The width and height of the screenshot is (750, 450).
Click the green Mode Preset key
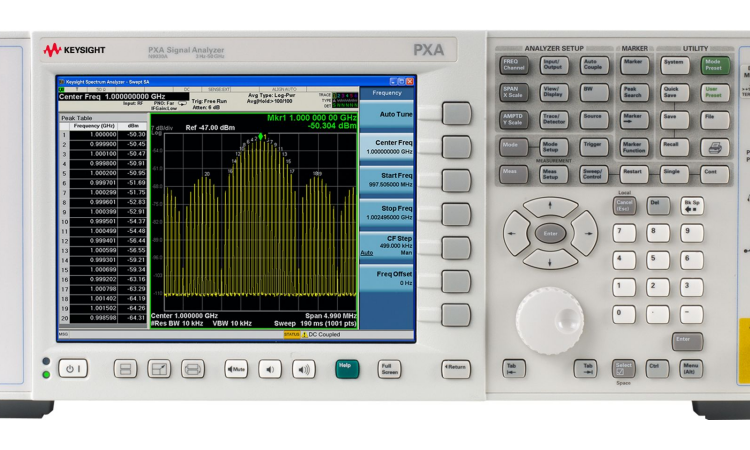tap(715, 65)
